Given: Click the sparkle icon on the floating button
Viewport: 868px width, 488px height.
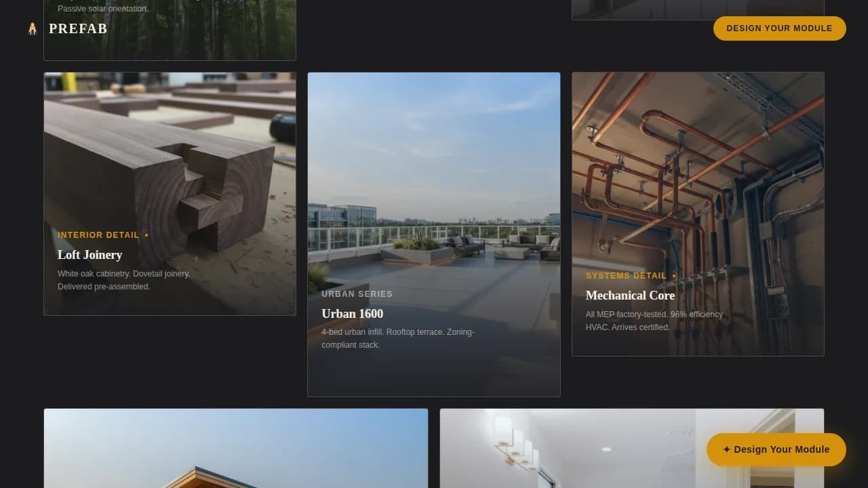Looking at the screenshot, I should pos(727,449).
